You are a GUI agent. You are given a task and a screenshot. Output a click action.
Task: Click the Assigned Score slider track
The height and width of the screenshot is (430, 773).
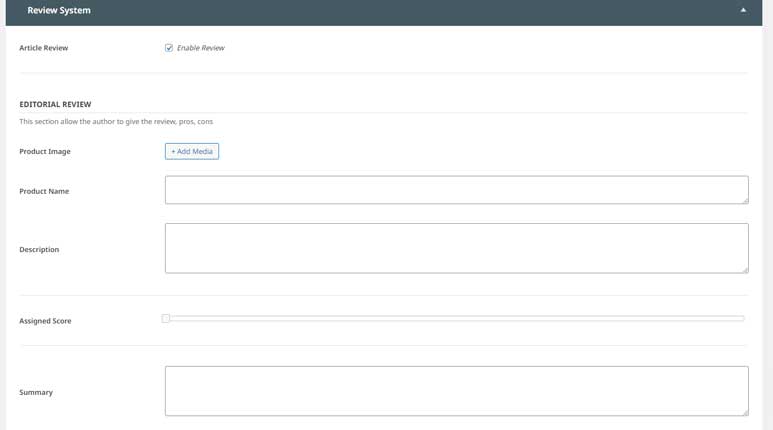point(456,318)
